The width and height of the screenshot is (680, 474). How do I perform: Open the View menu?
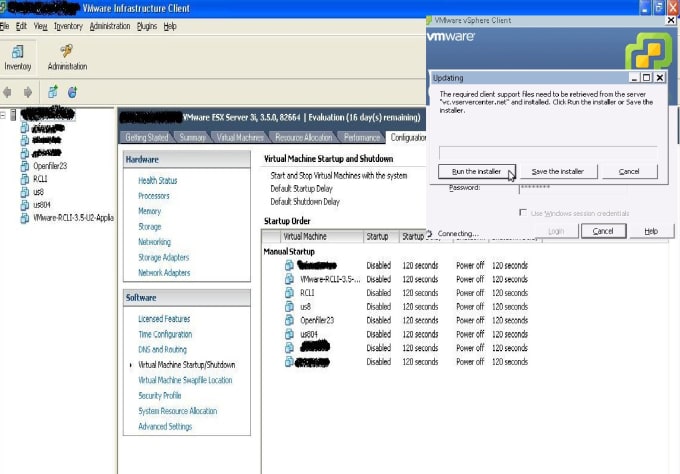click(40, 26)
